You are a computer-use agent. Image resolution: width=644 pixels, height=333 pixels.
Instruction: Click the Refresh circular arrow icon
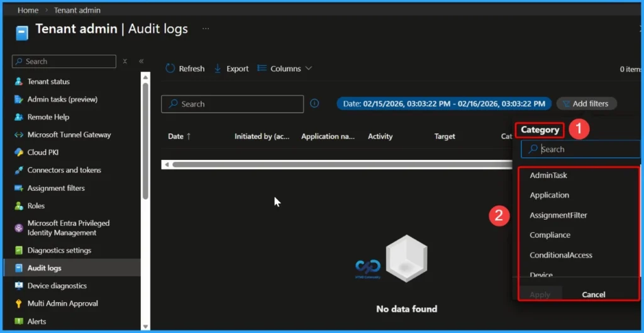170,68
